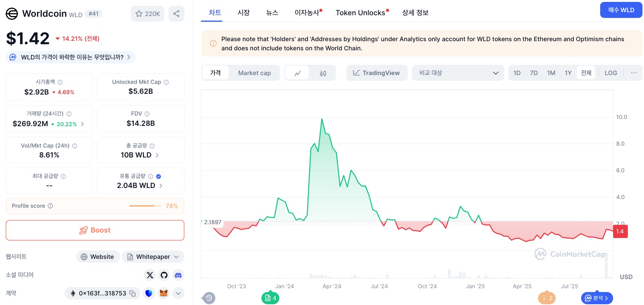Screen dimensions: 644x305
Task: Expand the Whitepaper dropdown
Action: [176, 257]
